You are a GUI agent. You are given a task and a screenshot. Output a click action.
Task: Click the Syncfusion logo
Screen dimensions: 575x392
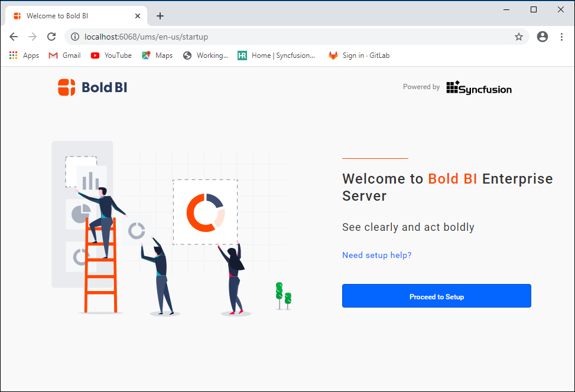(x=479, y=88)
